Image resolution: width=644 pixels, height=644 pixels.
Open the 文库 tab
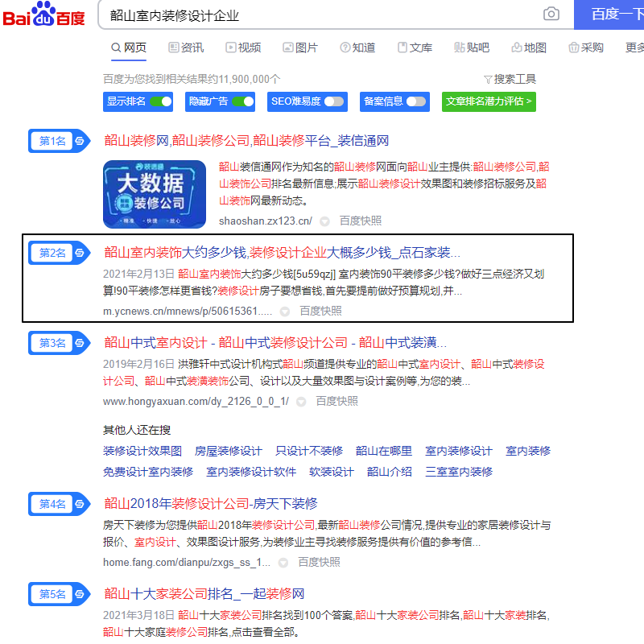[x=415, y=47]
